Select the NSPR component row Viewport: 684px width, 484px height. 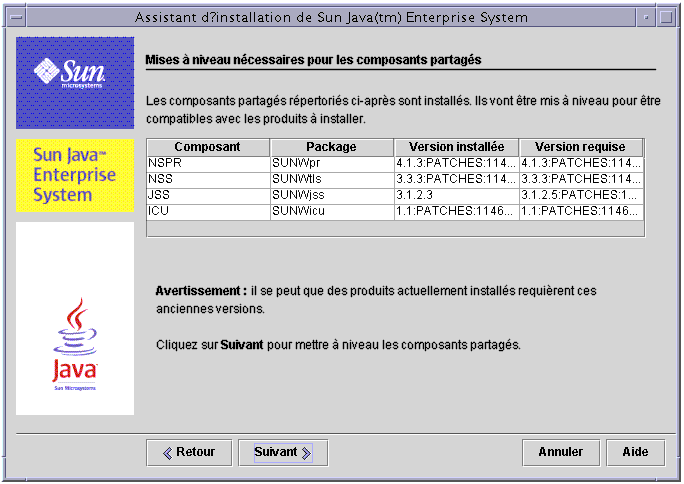point(395,164)
